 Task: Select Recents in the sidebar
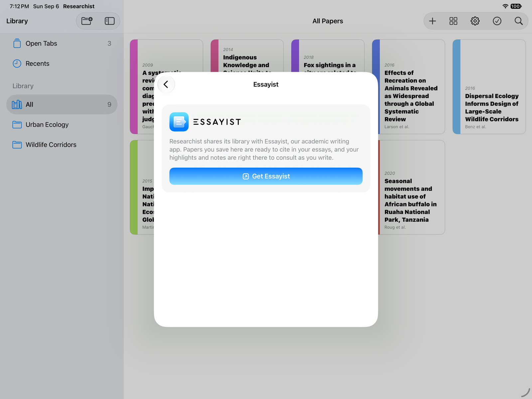tap(62, 64)
